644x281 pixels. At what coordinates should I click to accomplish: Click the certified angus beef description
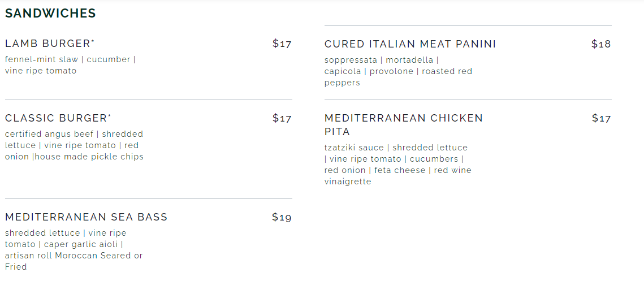74,145
